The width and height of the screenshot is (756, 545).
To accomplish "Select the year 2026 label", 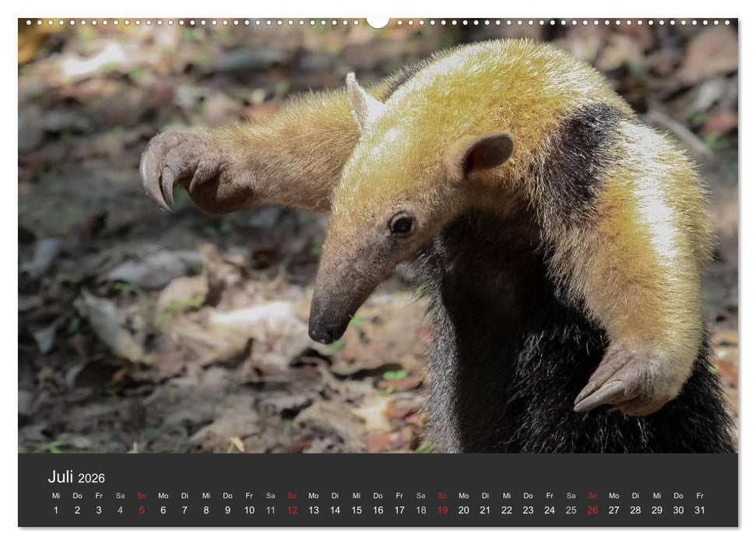I will point(92,480).
